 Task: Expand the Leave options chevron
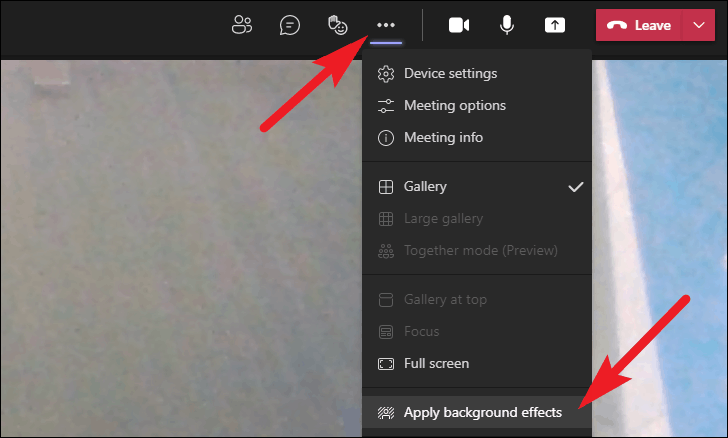coord(699,25)
